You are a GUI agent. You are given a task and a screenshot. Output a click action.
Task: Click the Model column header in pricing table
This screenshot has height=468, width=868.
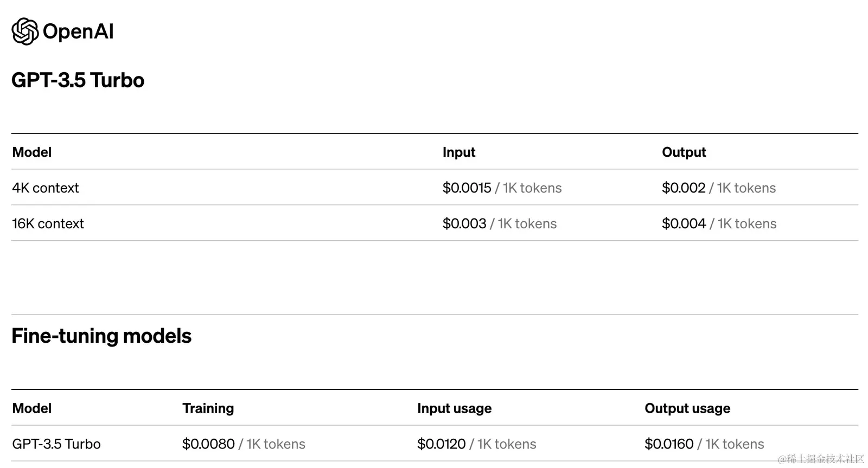pyautogui.click(x=32, y=152)
